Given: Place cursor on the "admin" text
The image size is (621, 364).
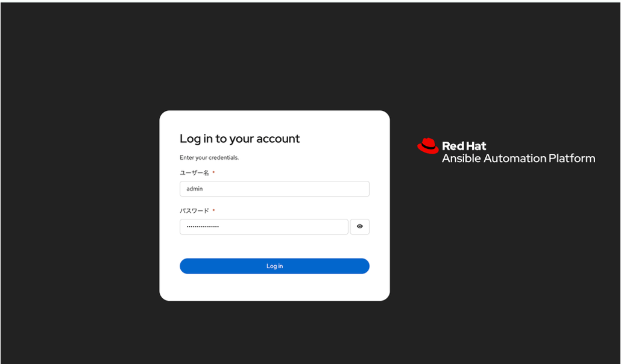Looking at the screenshot, I should (195, 189).
